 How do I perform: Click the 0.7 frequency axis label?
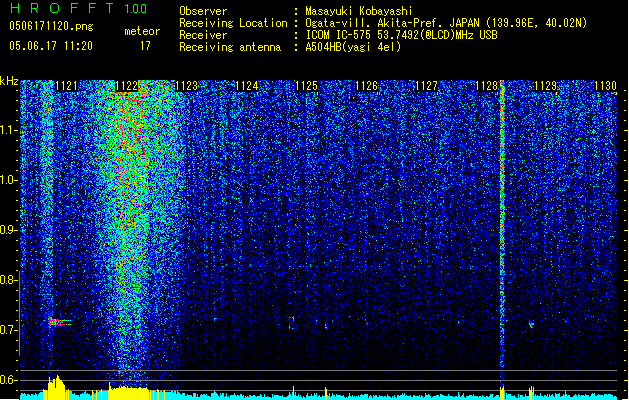point(9,330)
